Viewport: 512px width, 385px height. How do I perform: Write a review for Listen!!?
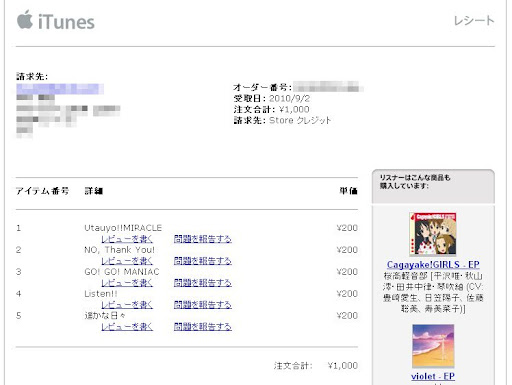point(127,305)
